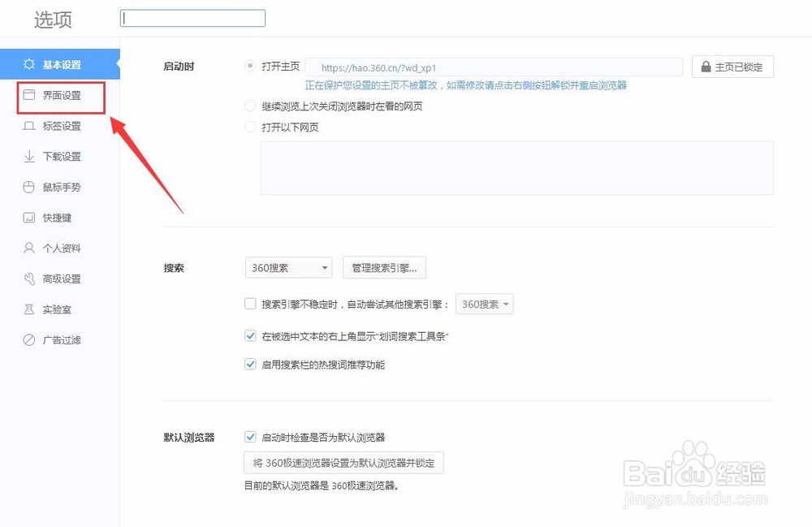Open the 基本设置 section
This screenshot has height=527, width=812.
coord(60,64)
